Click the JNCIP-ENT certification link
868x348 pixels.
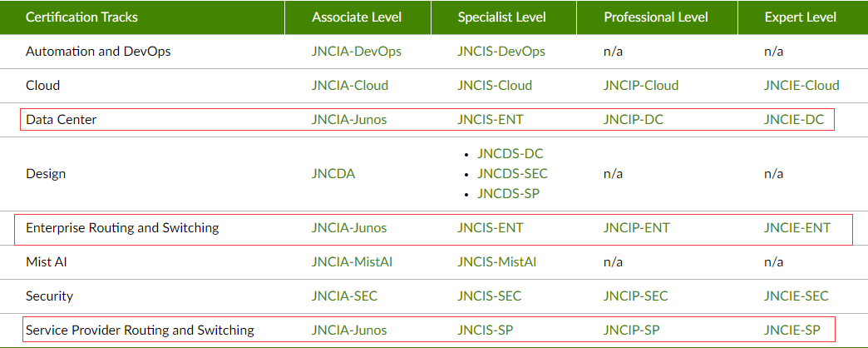coord(637,228)
